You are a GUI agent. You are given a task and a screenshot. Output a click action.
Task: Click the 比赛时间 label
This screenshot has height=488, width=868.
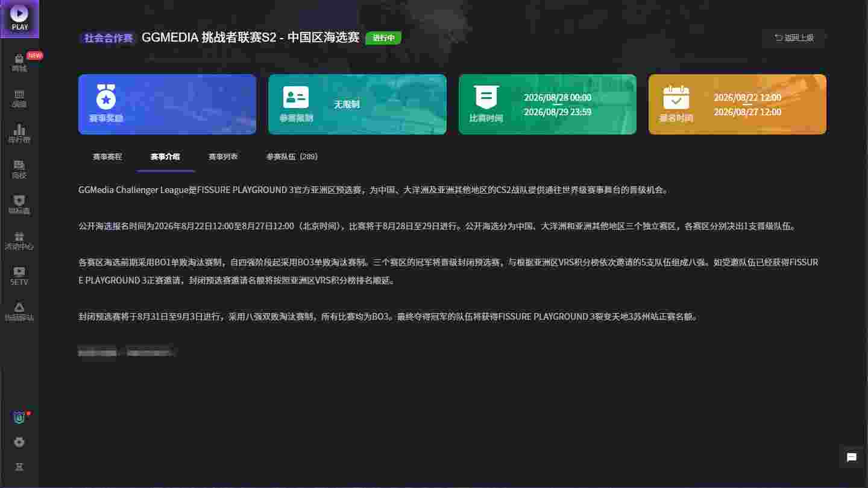[486, 118]
